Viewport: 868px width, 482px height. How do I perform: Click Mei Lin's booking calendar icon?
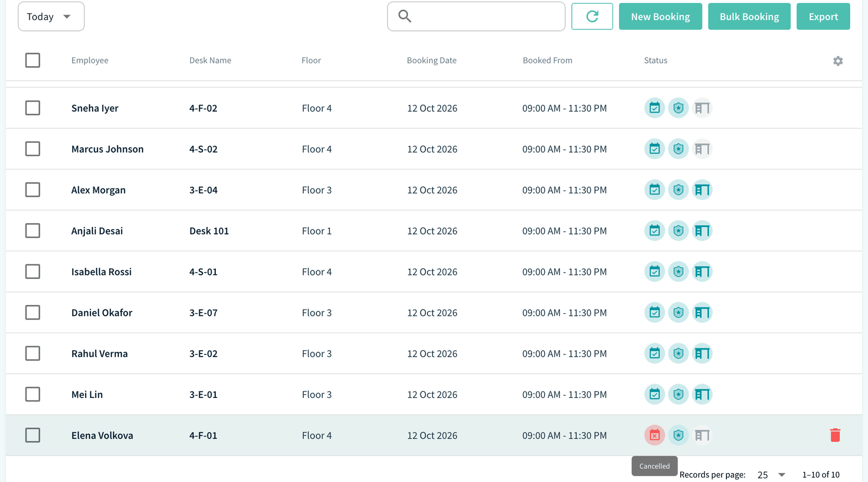pyautogui.click(x=655, y=395)
